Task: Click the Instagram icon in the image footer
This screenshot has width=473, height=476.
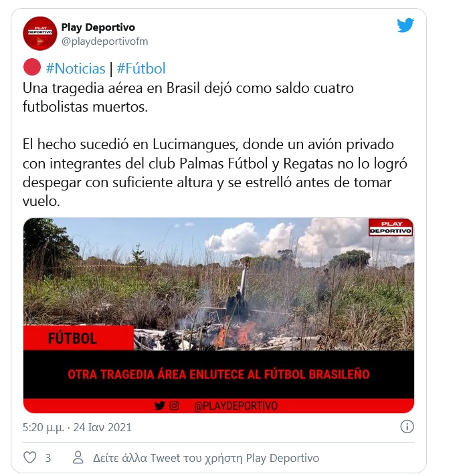Action: tap(174, 406)
